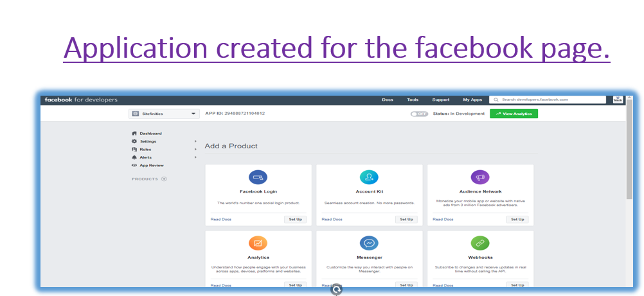Click the View Analytics button

tap(514, 114)
